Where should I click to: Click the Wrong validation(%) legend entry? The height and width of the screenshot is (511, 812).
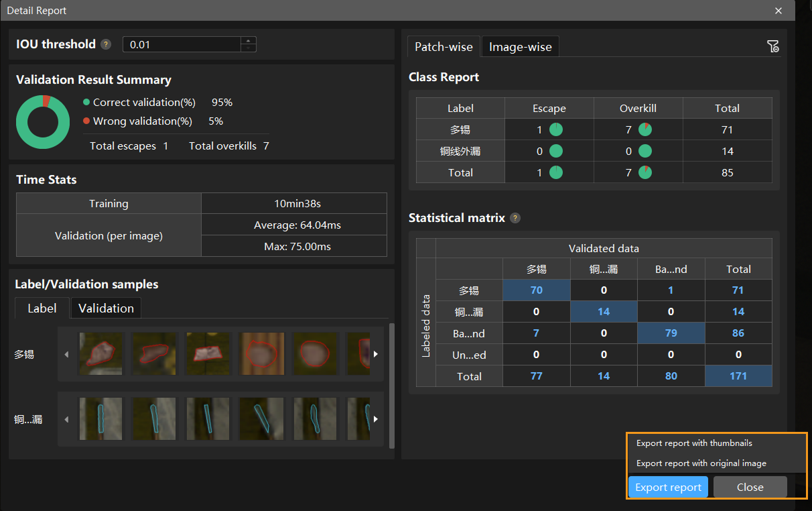pyautogui.click(x=137, y=121)
